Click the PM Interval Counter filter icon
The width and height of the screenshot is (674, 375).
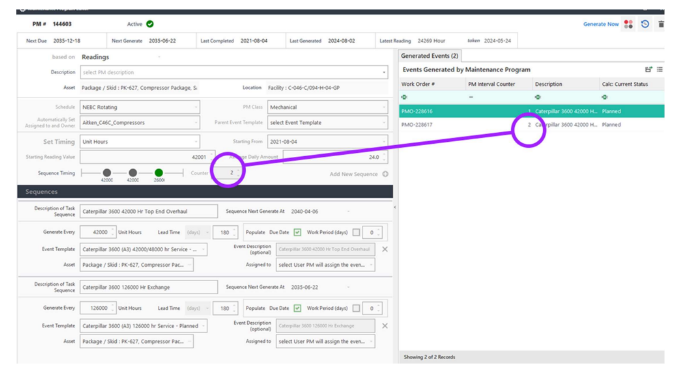click(x=471, y=97)
